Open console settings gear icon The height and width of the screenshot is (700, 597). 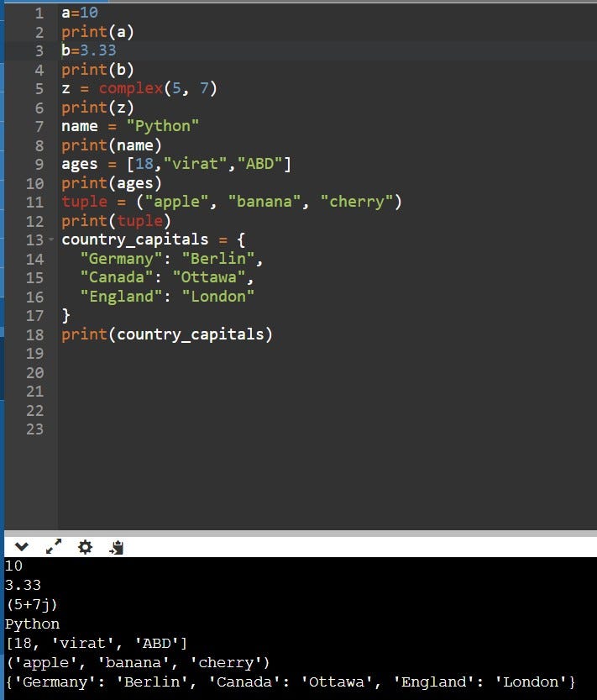[85, 547]
